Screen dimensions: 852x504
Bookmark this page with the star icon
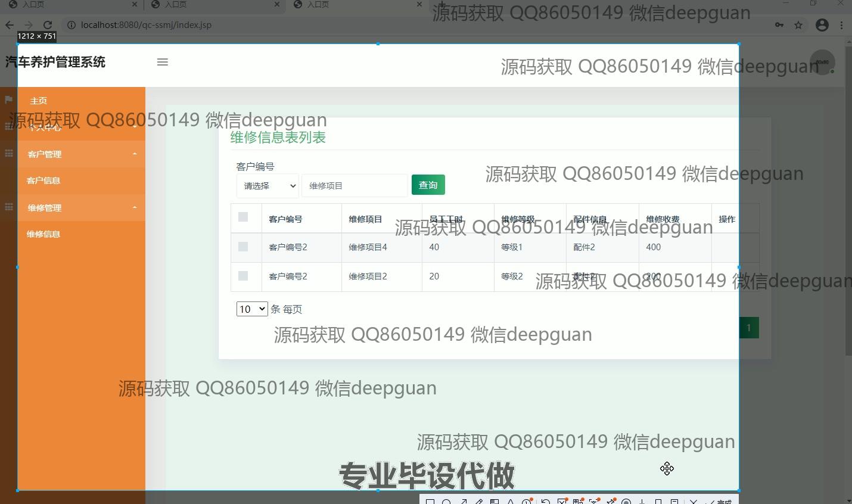798,25
